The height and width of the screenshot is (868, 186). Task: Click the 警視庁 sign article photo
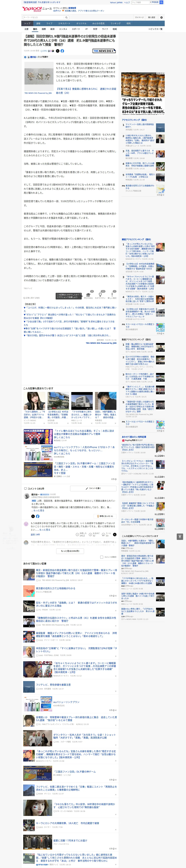click(x=39, y=77)
